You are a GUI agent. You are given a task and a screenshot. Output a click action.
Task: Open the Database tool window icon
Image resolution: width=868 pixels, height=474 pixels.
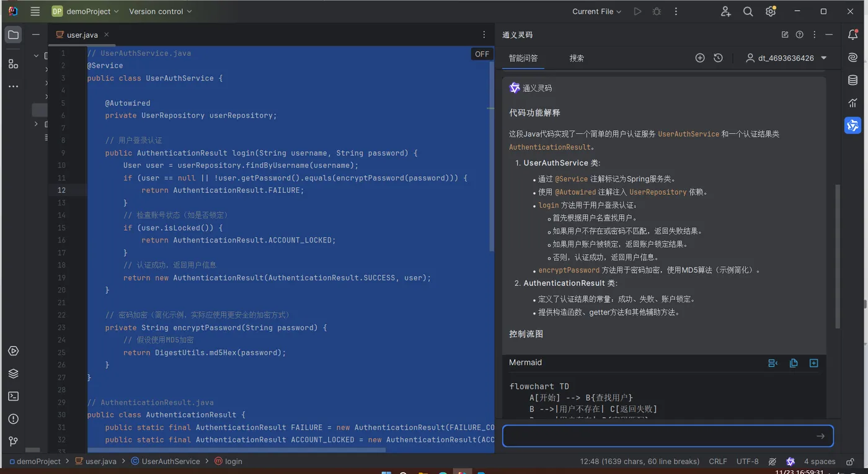coord(853,80)
